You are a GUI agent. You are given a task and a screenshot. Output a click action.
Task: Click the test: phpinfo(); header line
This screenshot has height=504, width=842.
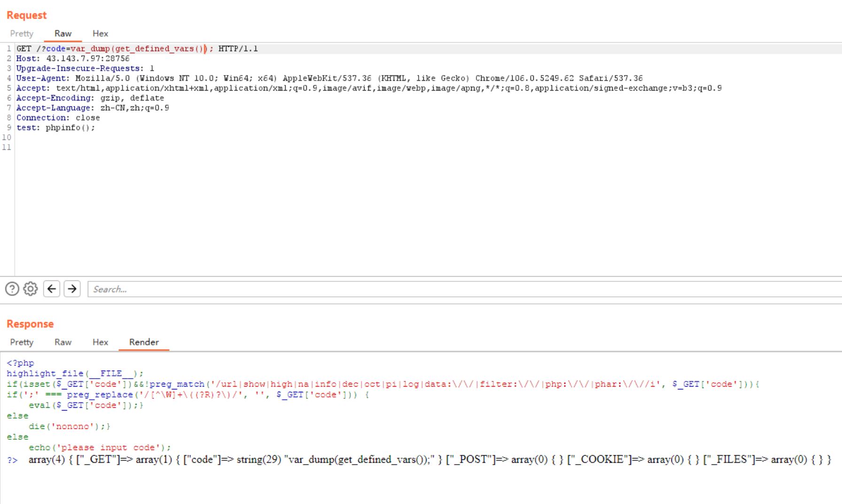[x=55, y=127]
